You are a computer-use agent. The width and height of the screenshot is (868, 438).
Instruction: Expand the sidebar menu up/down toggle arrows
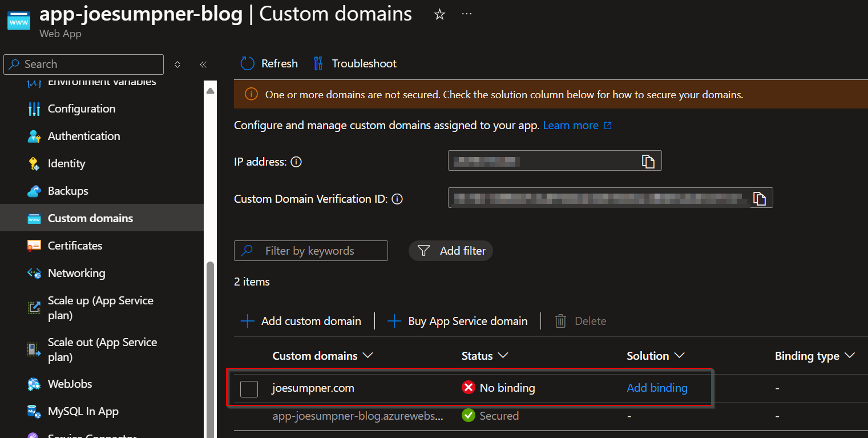pyautogui.click(x=177, y=65)
